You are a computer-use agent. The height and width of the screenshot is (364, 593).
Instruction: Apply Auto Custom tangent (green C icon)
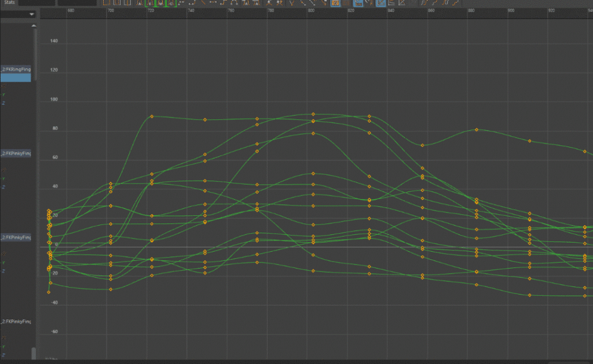pyautogui.click(x=171, y=3)
